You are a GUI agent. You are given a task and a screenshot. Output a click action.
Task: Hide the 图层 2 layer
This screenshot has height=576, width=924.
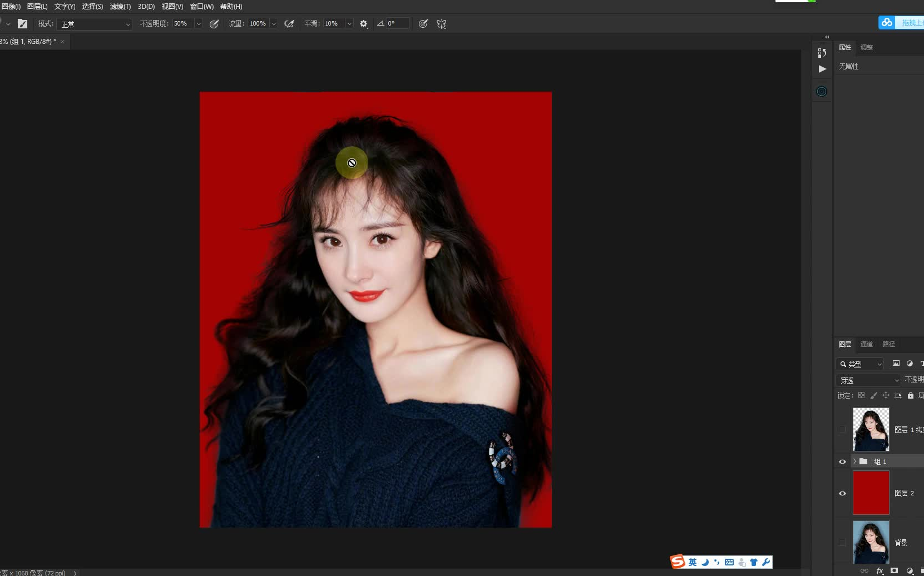[842, 493]
